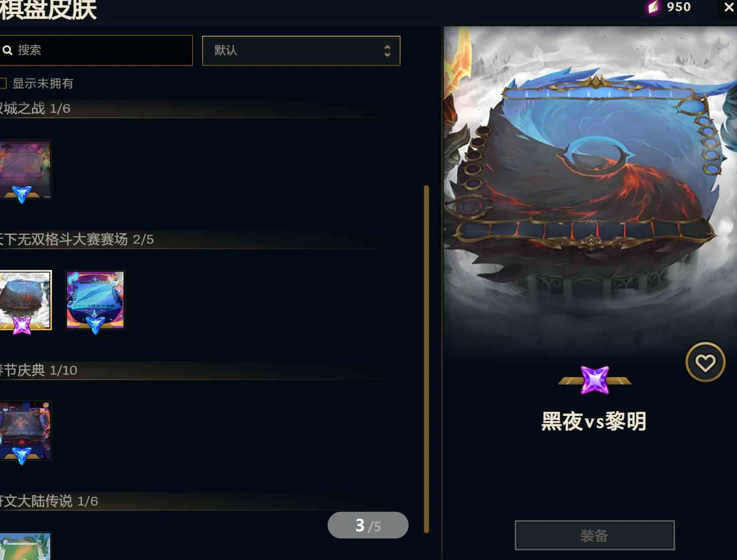737x560 pixels.
Task: Collapse the 双城之战 1/6 section header
Action: pyautogui.click(x=35, y=108)
